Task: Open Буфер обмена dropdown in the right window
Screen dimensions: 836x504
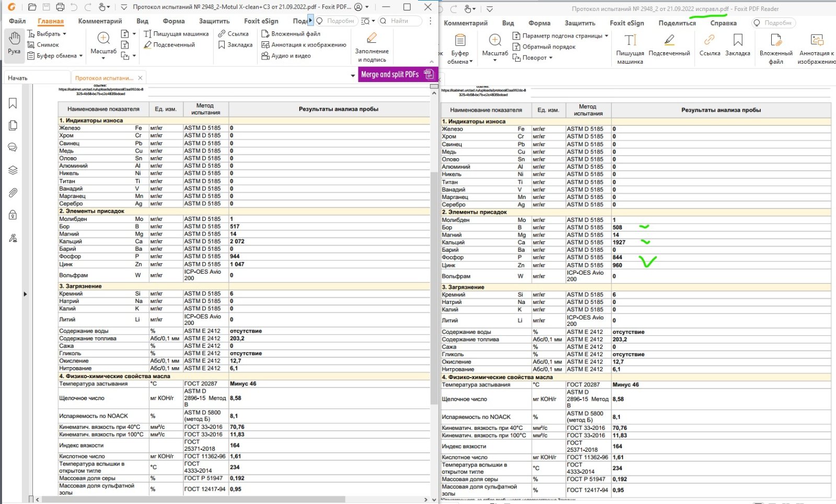Action: point(460,49)
